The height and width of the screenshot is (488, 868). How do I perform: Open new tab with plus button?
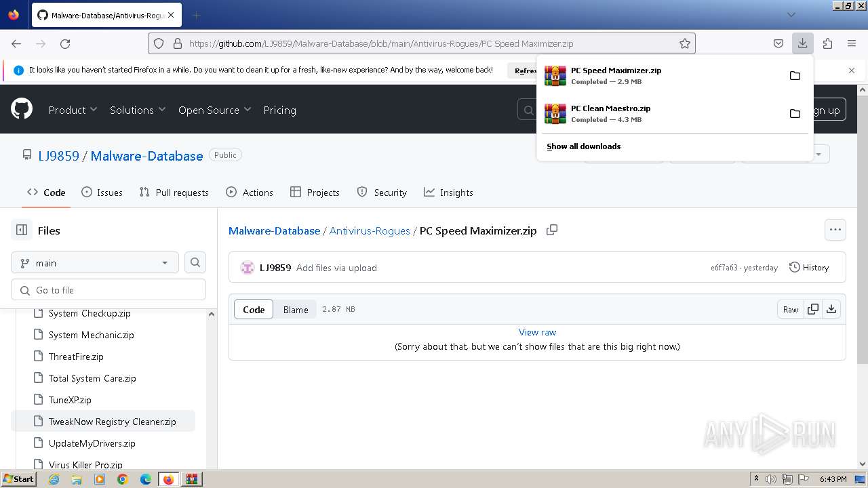(197, 15)
